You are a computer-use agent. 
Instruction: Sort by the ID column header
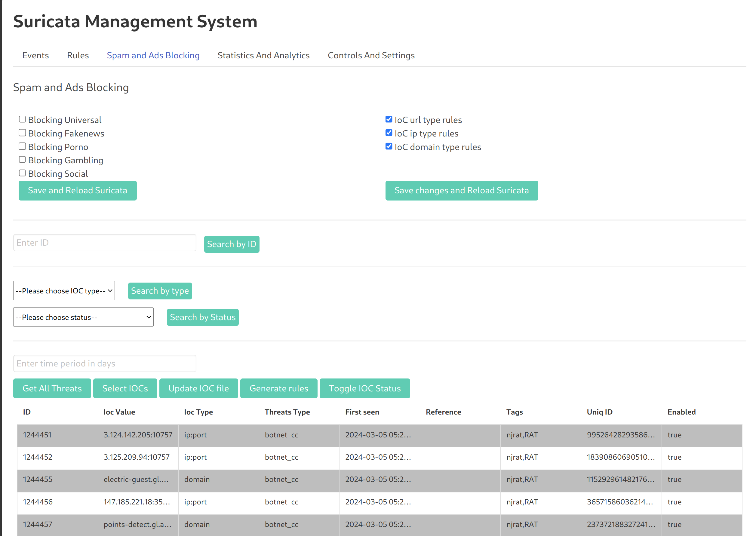point(27,412)
